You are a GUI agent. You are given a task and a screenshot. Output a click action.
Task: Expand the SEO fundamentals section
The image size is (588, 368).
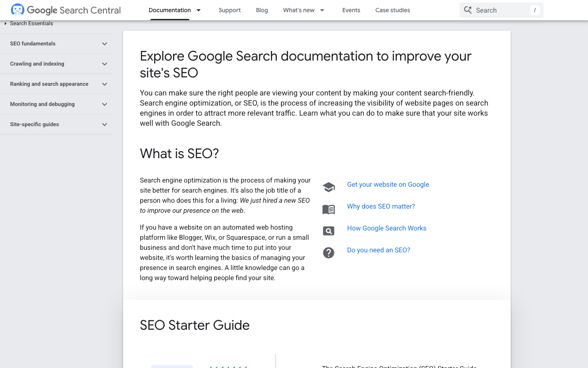pyautogui.click(x=105, y=44)
